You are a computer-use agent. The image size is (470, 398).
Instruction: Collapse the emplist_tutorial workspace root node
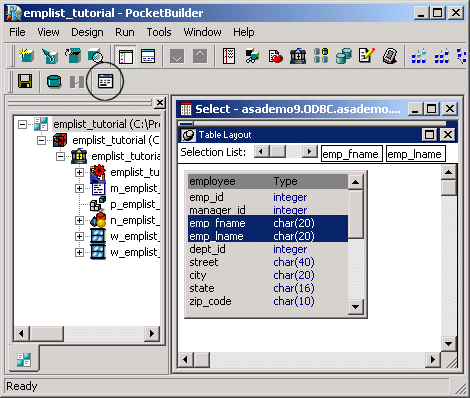(x=22, y=124)
